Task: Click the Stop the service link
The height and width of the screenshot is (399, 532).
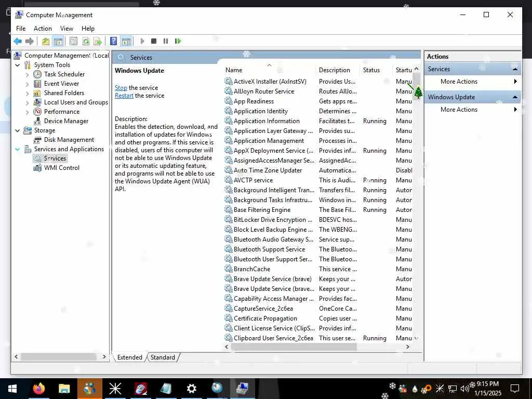Action: (x=121, y=88)
